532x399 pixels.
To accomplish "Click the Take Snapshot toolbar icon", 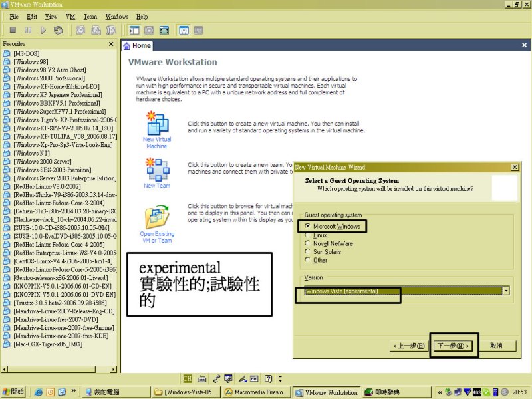I will click(80, 30).
